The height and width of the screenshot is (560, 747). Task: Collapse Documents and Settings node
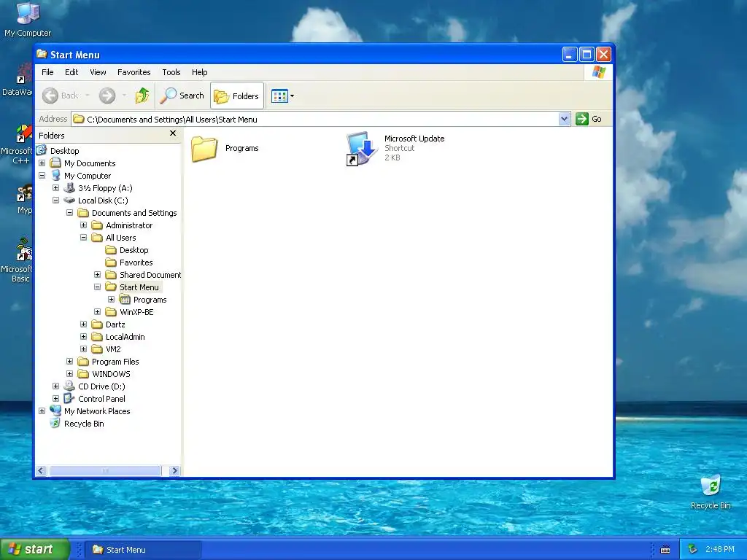[69, 212]
